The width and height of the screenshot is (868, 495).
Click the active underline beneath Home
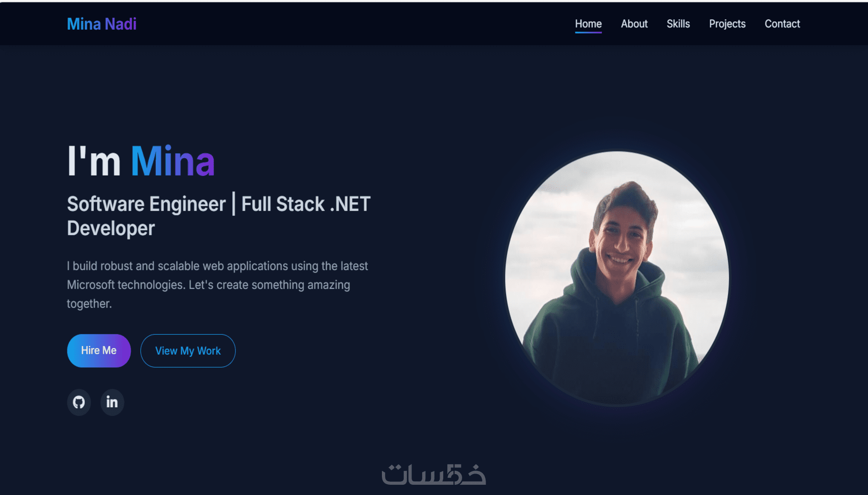(588, 33)
